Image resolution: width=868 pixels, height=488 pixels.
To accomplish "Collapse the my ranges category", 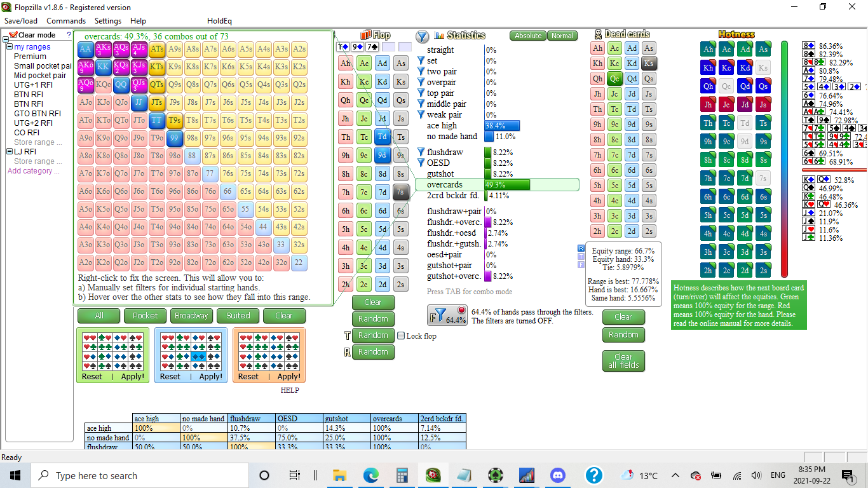I will click(10, 47).
